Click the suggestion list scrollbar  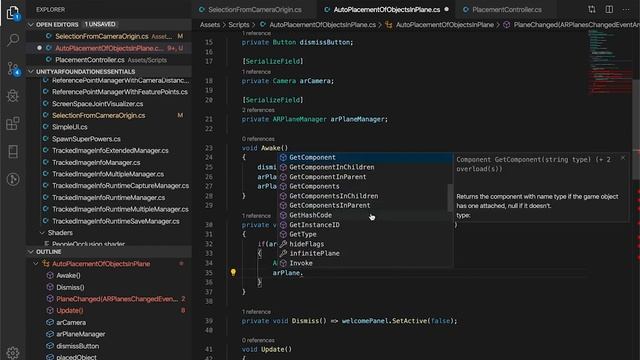point(450,198)
